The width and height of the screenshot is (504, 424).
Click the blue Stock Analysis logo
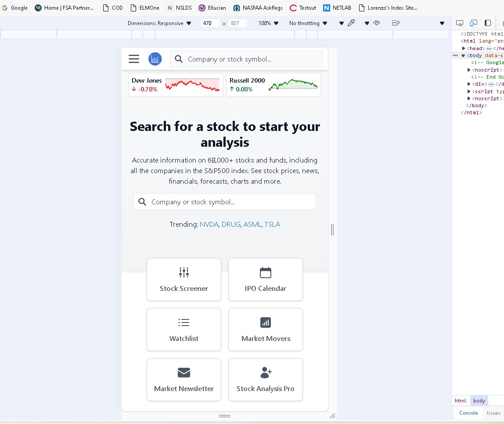[x=155, y=59]
